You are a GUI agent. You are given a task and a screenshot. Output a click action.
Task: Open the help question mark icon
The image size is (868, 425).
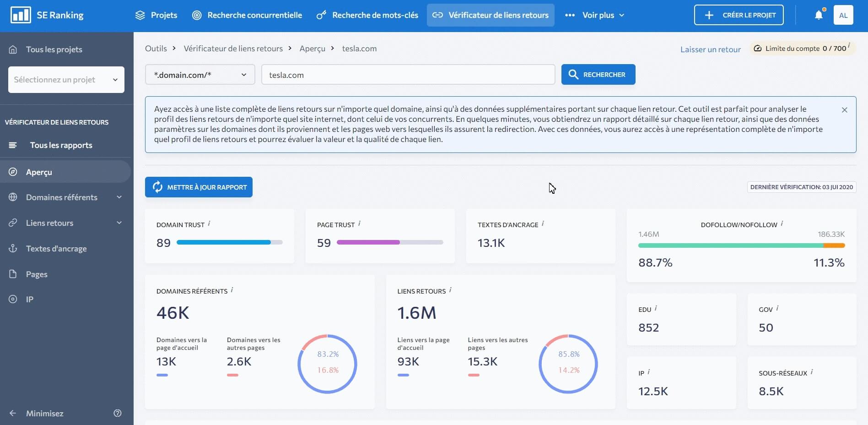(x=118, y=413)
